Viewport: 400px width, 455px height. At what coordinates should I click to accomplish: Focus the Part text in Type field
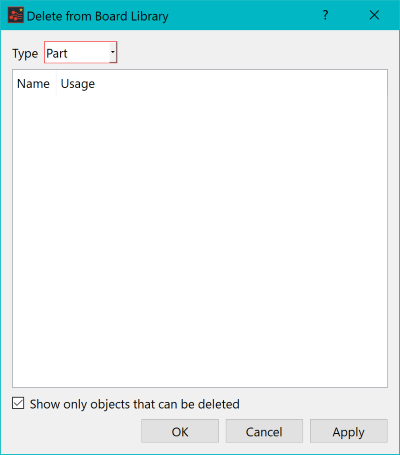point(57,53)
